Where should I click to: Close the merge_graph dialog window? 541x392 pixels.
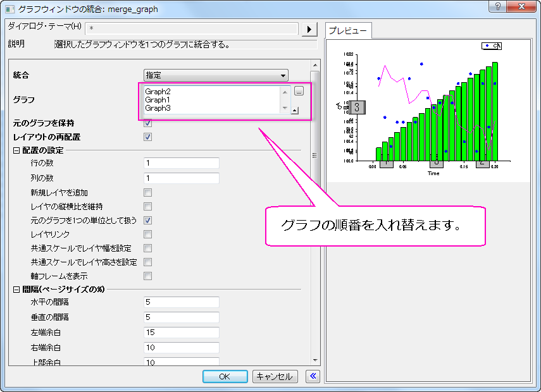(521, 6)
